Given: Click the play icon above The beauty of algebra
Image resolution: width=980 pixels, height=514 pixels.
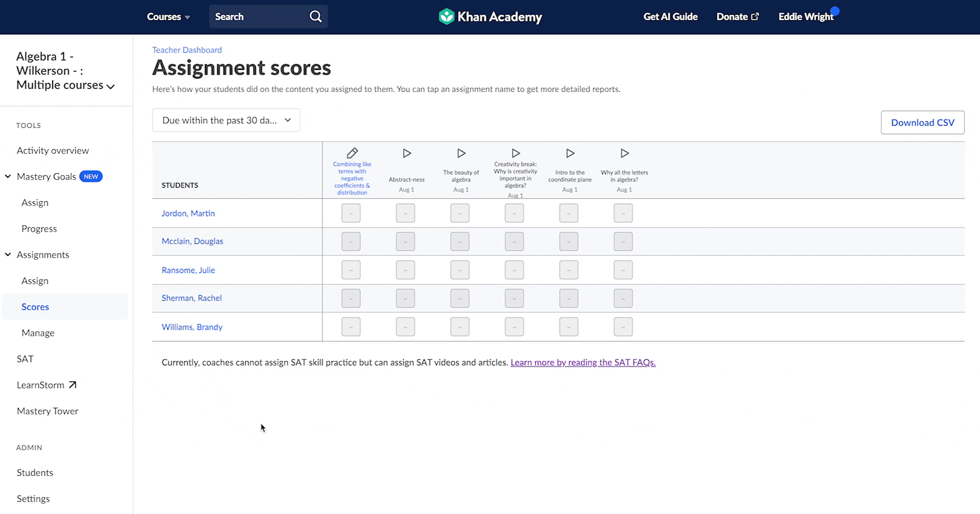Looking at the screenshot, I should (462, 153).
